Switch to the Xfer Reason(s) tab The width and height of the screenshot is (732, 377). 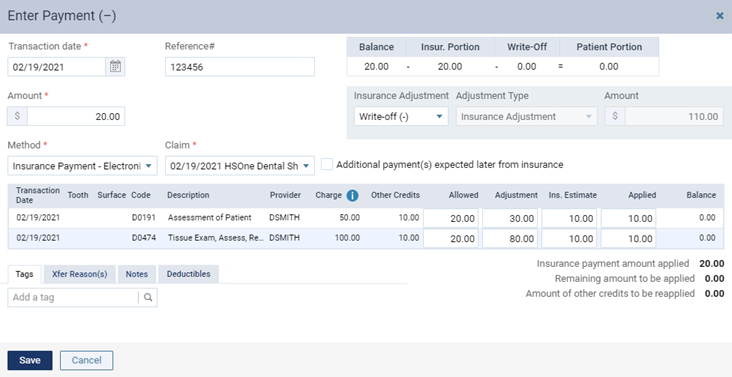click(80, 274)
